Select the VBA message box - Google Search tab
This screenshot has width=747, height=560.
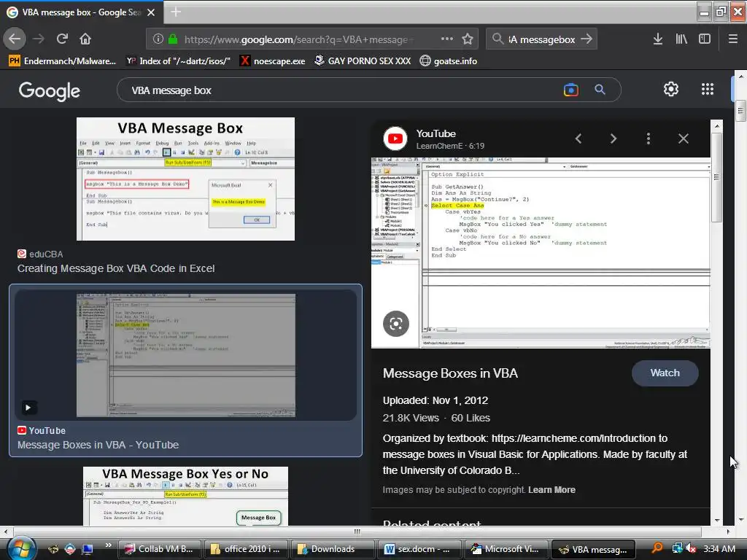coord(81,12)
